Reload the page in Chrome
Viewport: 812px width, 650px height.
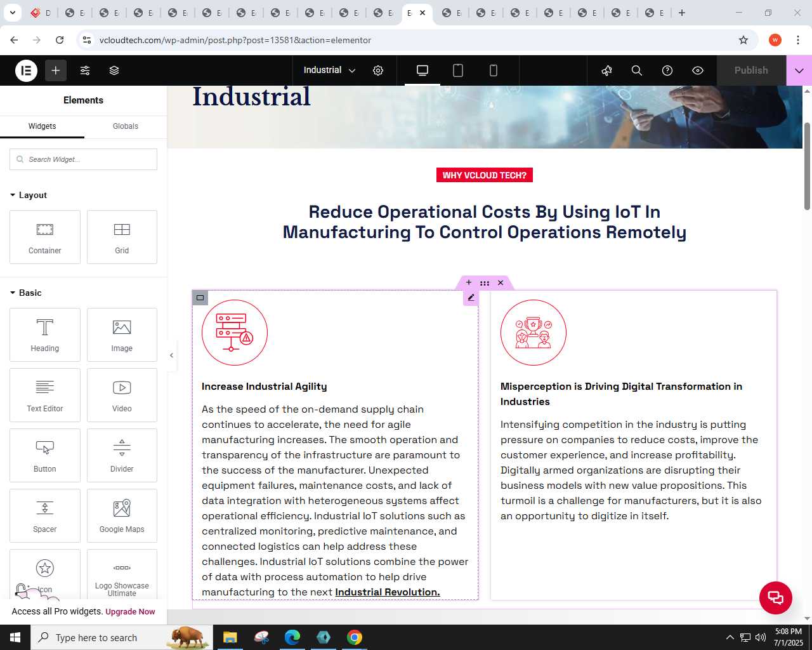[60, 40]
